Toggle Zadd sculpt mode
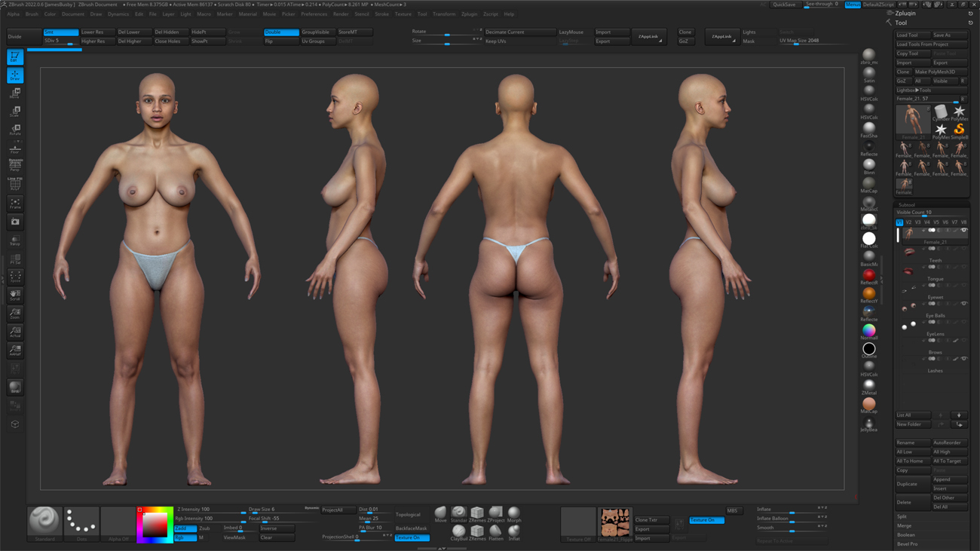The width and height of the screenshot is (980, 551). [x=185, y=528]
